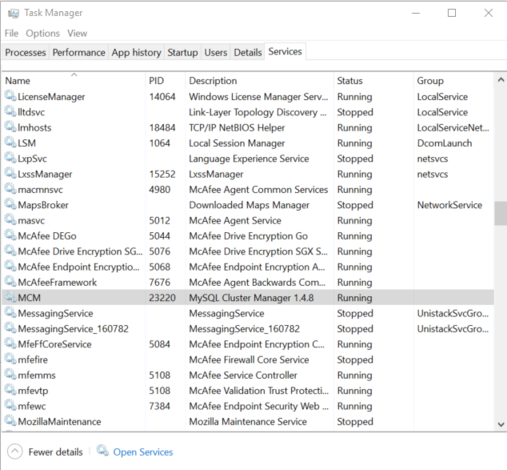Click the LxpSvc service gear icon
Screen dimensions: 507x470
10,158
